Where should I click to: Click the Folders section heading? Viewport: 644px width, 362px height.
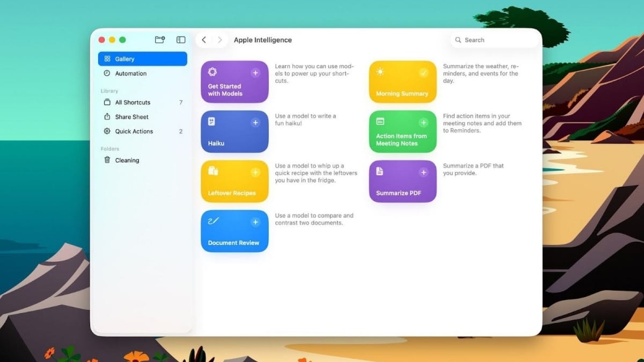pos(110,149)
